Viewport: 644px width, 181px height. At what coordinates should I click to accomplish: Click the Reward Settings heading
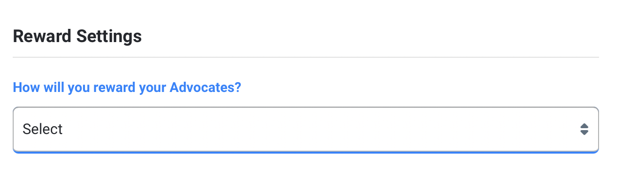[x=77, y=36]
